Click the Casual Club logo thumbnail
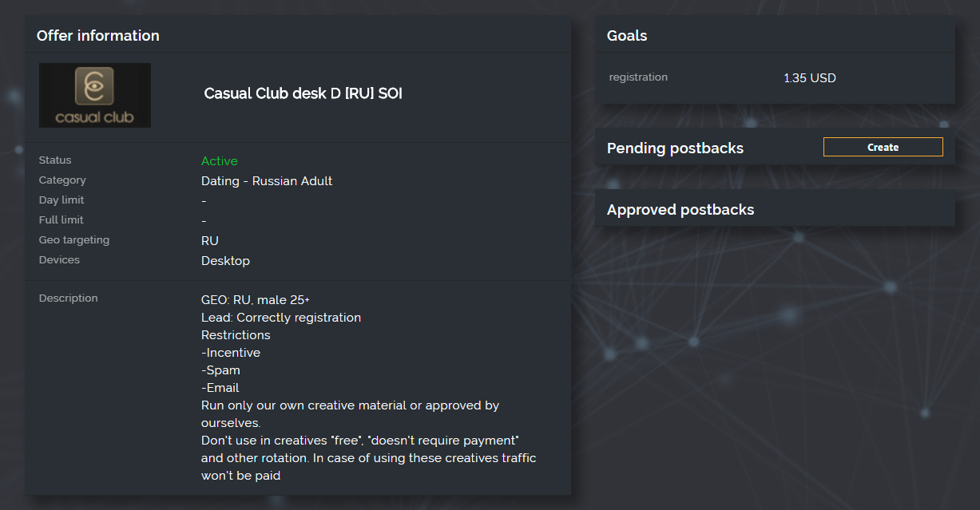Screen dimensions: 980x510 coord(95,95)
